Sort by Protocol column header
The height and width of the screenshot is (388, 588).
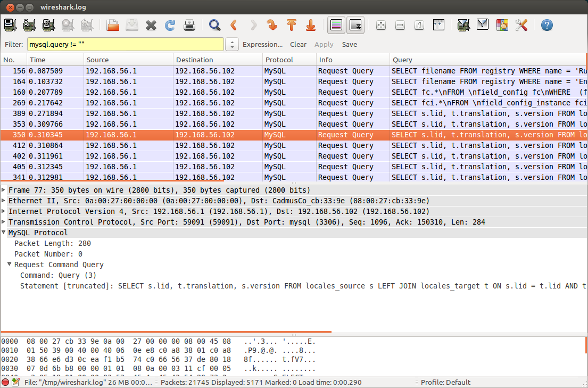pos(289,60)
